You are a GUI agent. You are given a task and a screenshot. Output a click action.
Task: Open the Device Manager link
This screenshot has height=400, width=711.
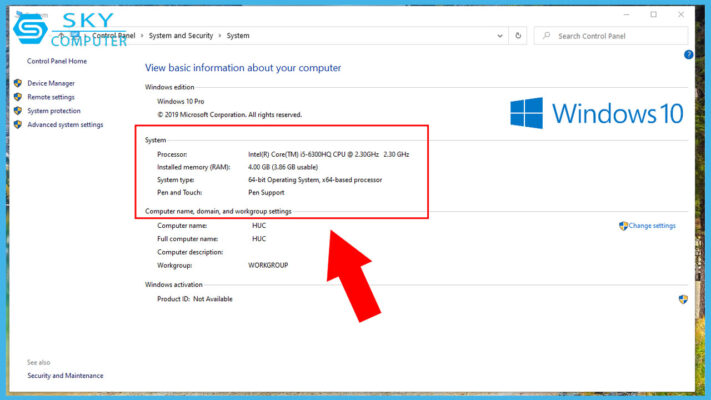[50, 83]
